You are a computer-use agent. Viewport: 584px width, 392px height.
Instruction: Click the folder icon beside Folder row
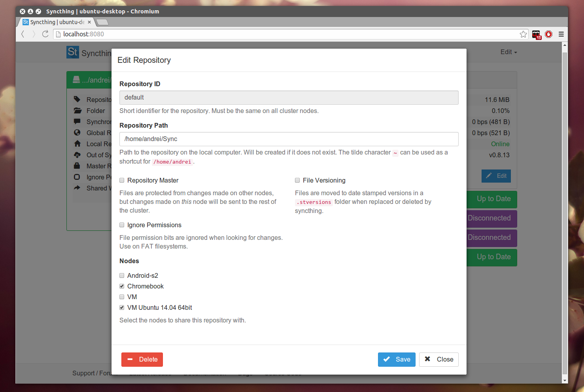(77, 111)
